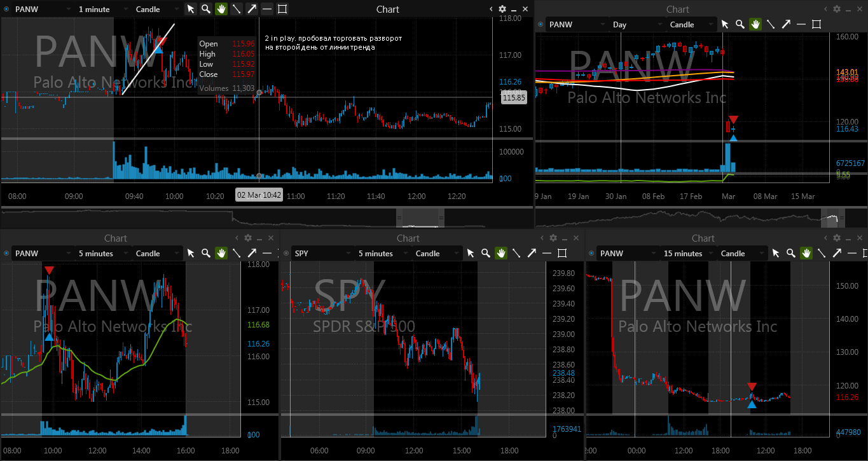This screenshot has width=868, height=461.
Task: Select rectangle tool in Day chart
Action: [816, 24]
